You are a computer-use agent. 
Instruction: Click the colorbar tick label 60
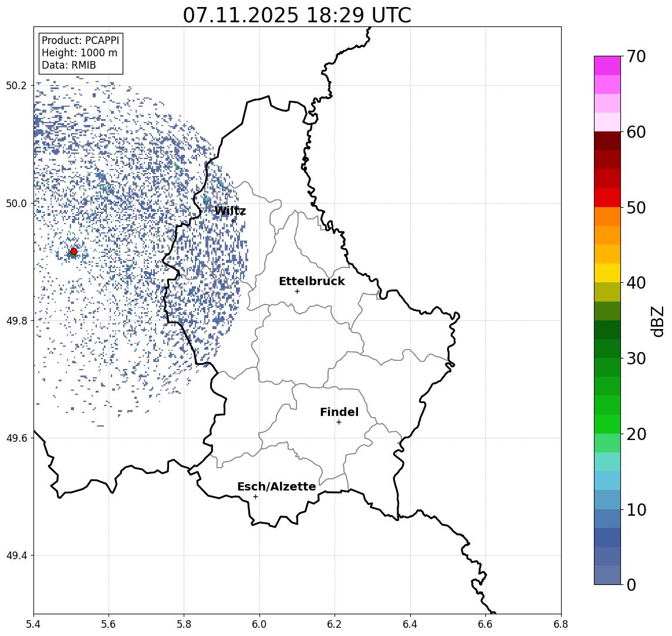click(x=636, y=133)
